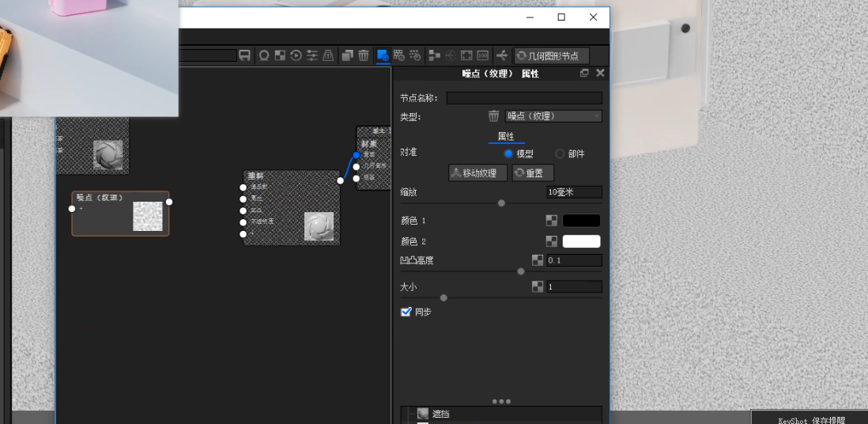Delete selected node with toolbar trash icon
Screen dimensions: 868x424
click(364, 55)
